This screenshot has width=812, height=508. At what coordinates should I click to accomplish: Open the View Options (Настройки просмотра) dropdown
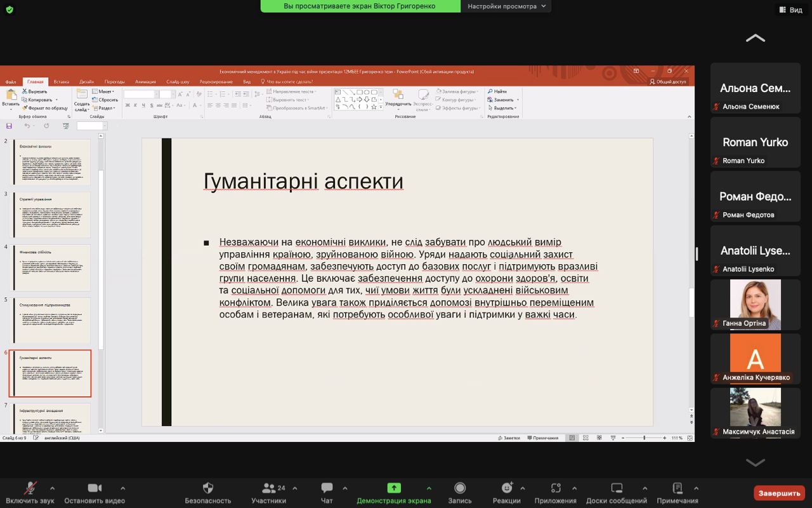pyautogui.click(x=506, y=6)
